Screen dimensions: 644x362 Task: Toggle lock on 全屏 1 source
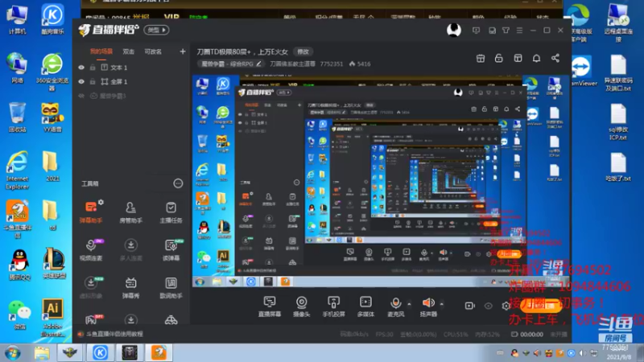(93, 82)
